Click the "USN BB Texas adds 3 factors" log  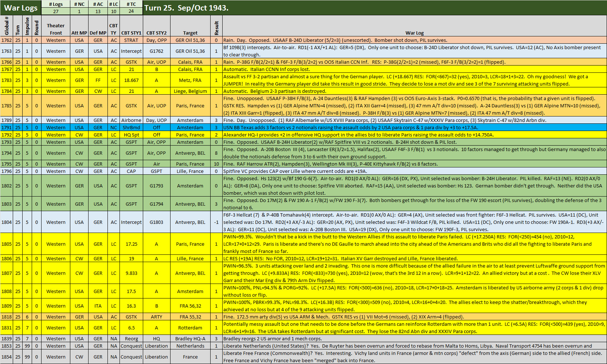[415, 127]
